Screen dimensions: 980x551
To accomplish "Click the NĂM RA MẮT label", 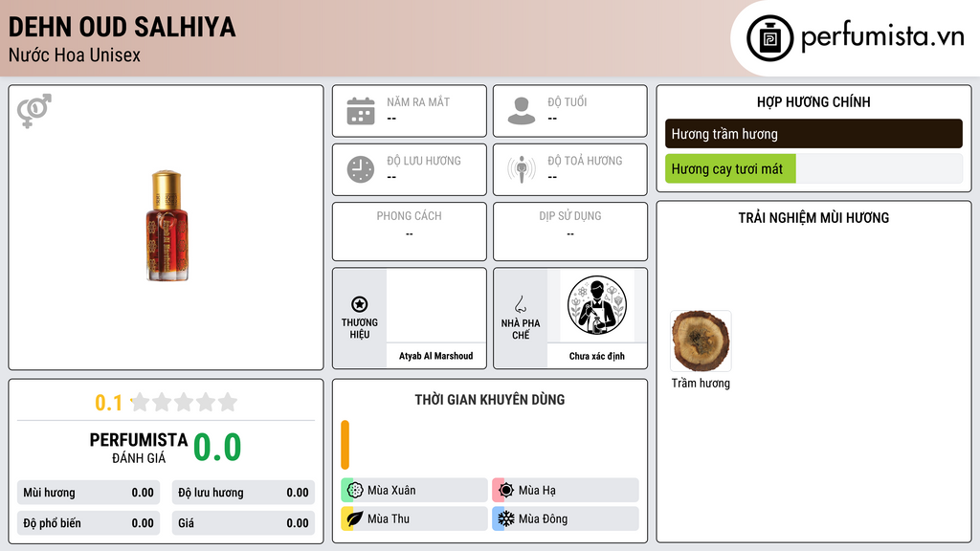I will point(418,101).
